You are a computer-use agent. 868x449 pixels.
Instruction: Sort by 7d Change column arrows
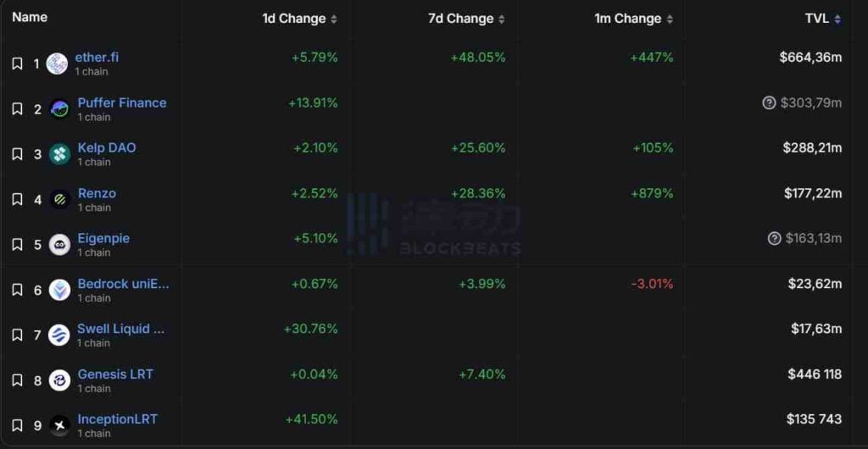coord(502,19)
